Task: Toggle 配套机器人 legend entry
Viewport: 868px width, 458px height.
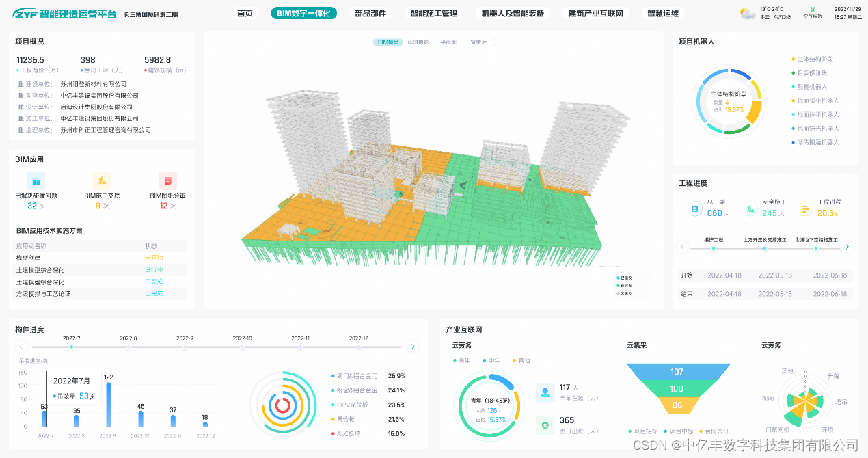Action: [x=809, y=87]
